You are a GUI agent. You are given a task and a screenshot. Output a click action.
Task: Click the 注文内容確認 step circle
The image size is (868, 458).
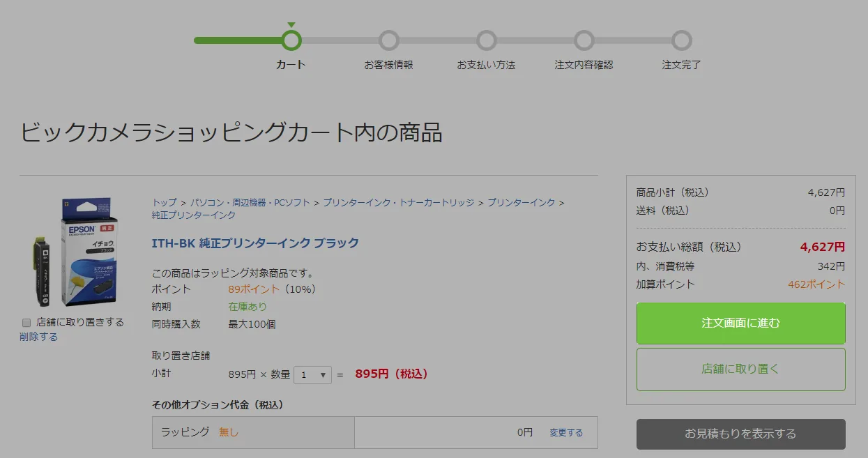[584, 40]
